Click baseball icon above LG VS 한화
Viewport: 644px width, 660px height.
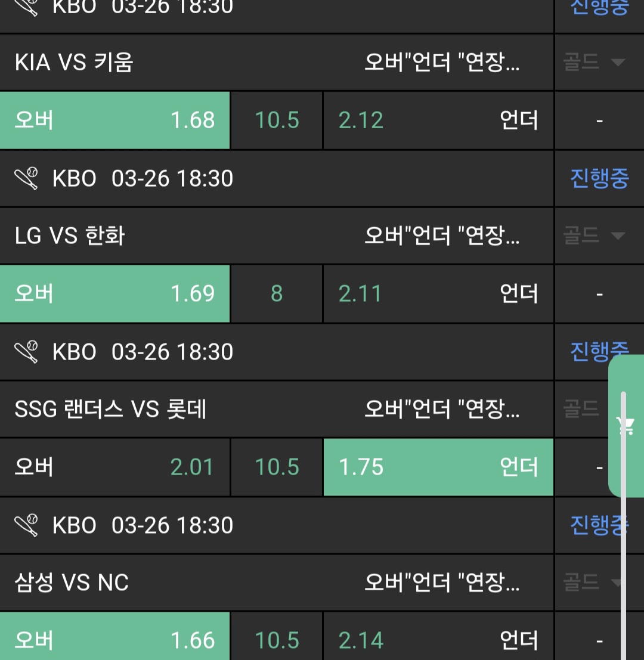tap(26, 178)
